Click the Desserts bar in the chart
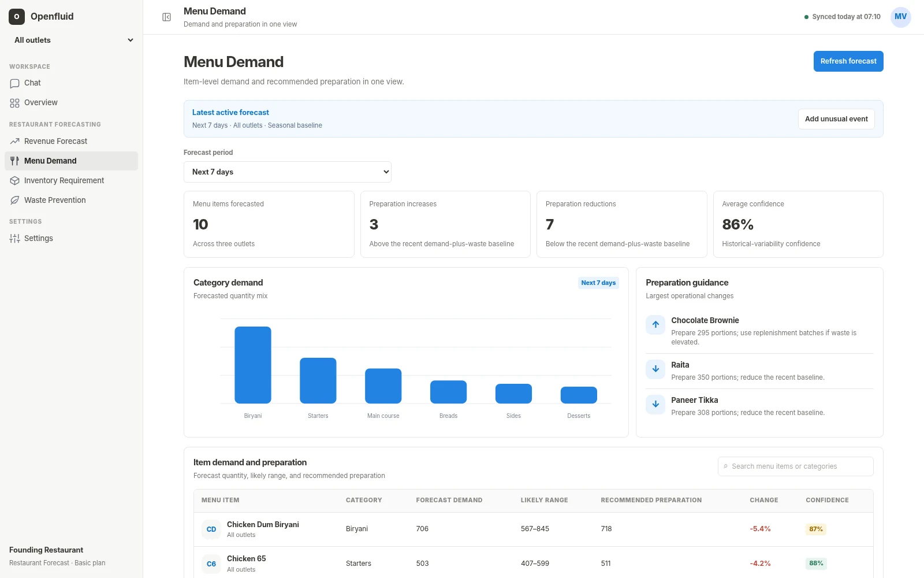Screen dimensions: 924x578 [579, 395]
